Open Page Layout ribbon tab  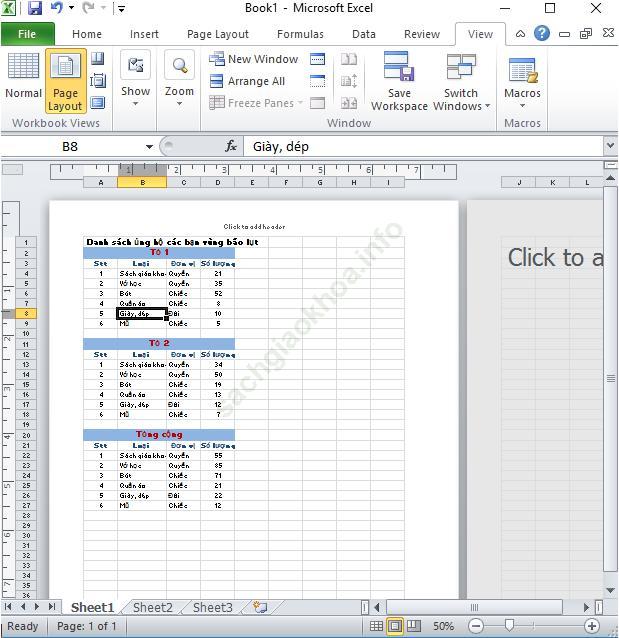218,34
